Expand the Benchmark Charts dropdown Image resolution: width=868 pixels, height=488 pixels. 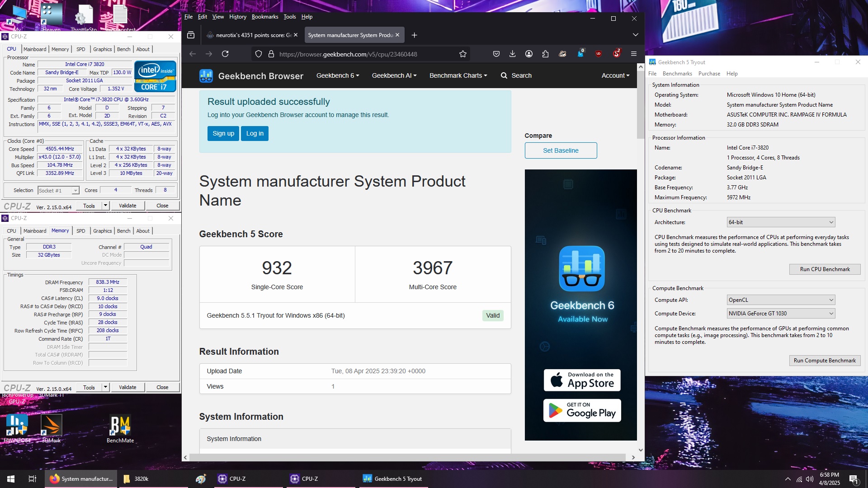pos(458,75)
